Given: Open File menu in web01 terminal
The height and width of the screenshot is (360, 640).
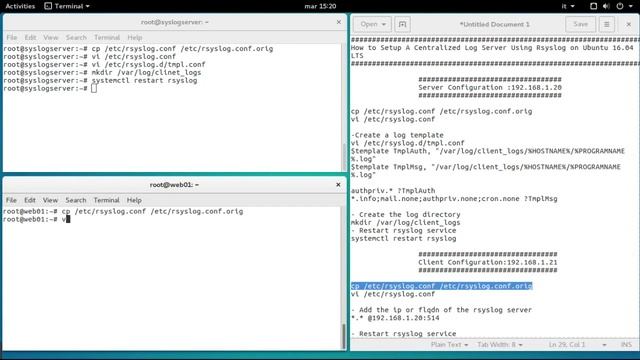Looking at the screenshot, I should click(x=11, y=200).
